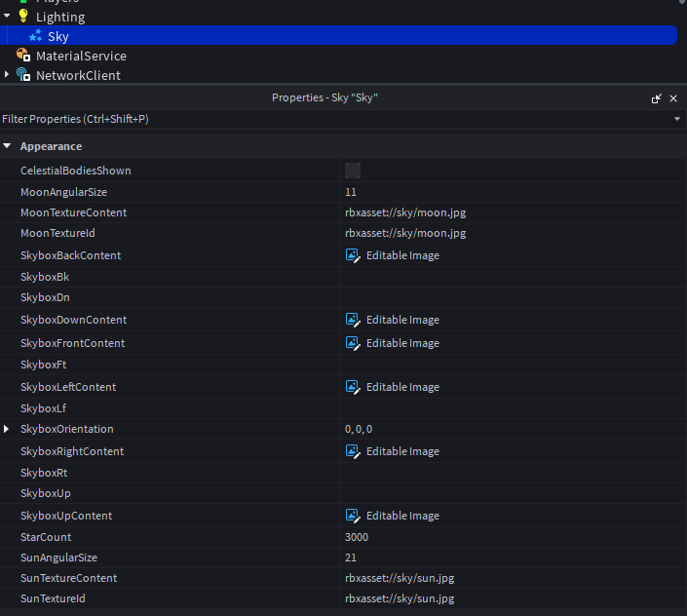This screenshot has width=687, height=616.
Task: Undock the Properties panel
Action: (657, 98)
